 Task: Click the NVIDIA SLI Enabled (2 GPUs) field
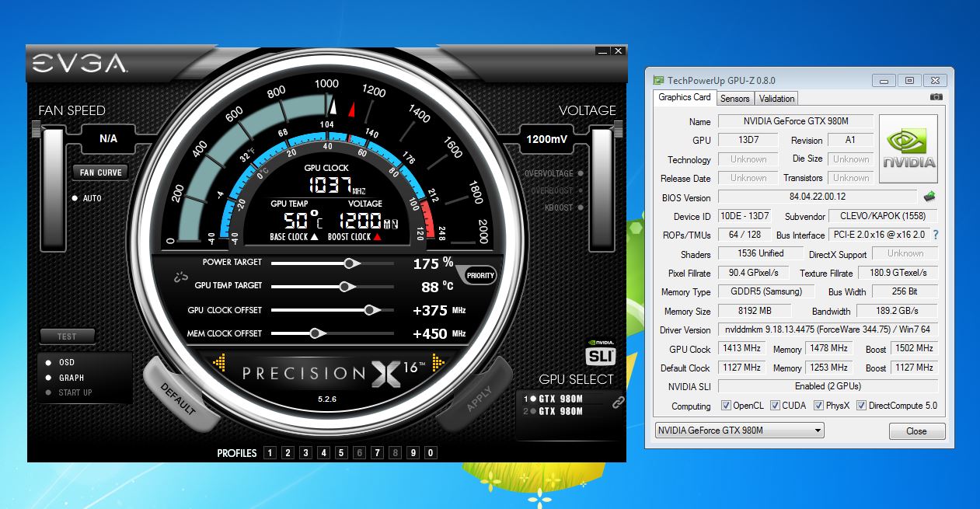(x=828, y=386)
